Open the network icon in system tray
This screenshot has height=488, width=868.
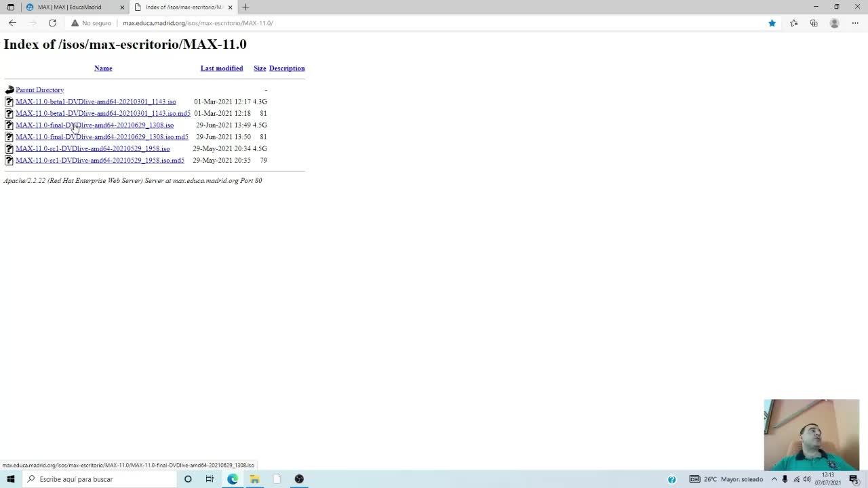click(x=796, y=479)
